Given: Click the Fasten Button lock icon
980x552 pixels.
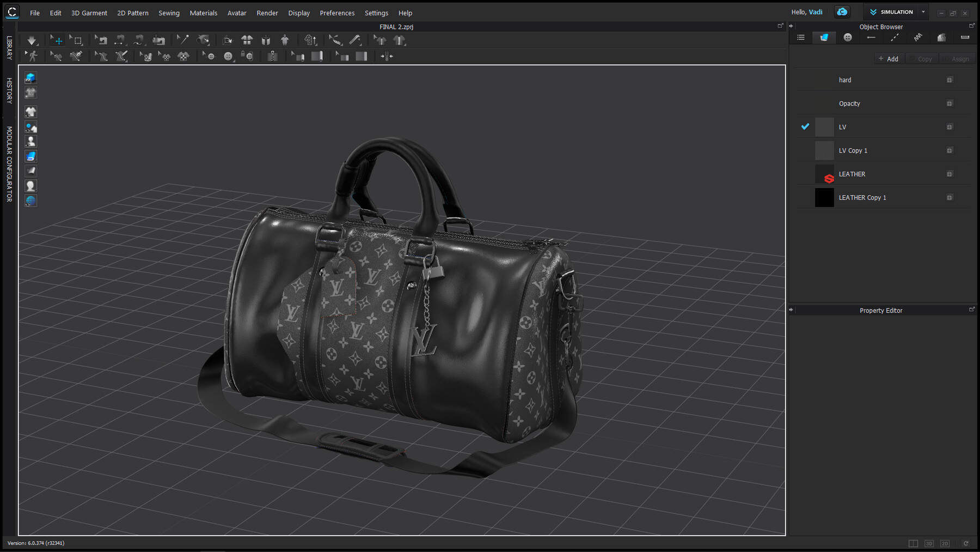Looking at the screenshot, I should tap(247, 56).
